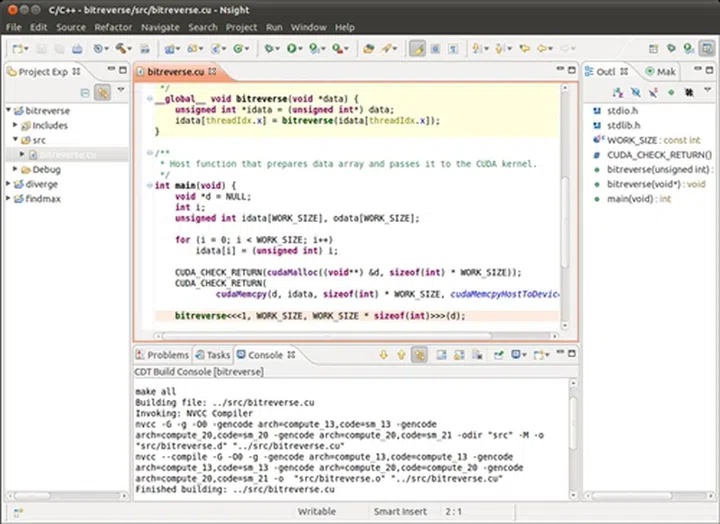This screenshot has height=524, width=720.
Task: Collapse the bitreverse project tree
Action: (8, 111)
